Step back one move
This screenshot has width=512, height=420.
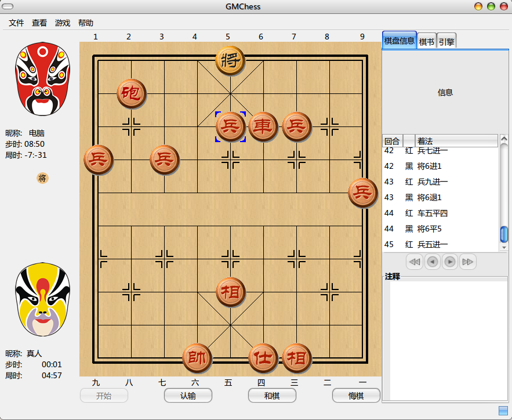[433, 262]
